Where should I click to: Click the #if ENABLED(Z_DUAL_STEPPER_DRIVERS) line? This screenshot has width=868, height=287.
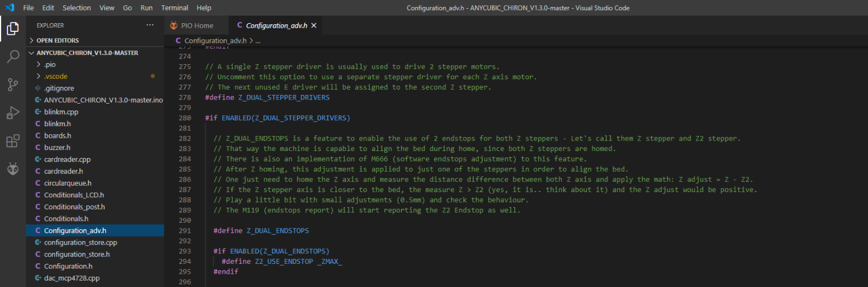[277, 118]
